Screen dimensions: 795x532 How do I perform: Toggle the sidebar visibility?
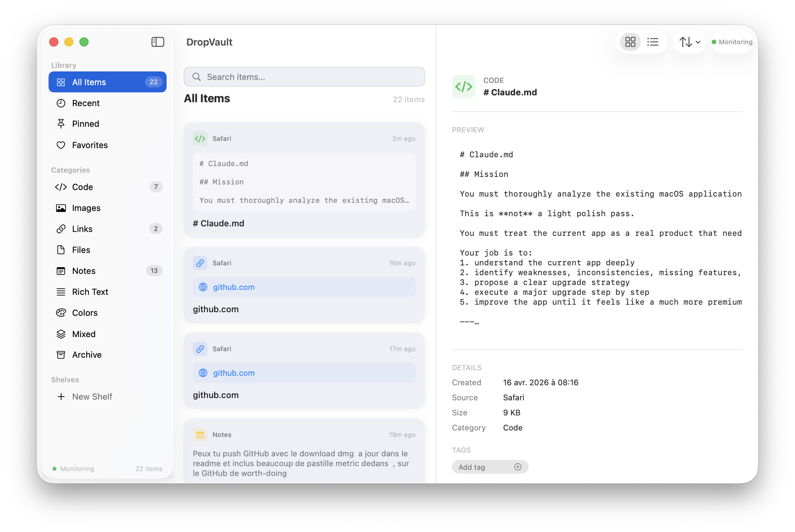(157, 42)
